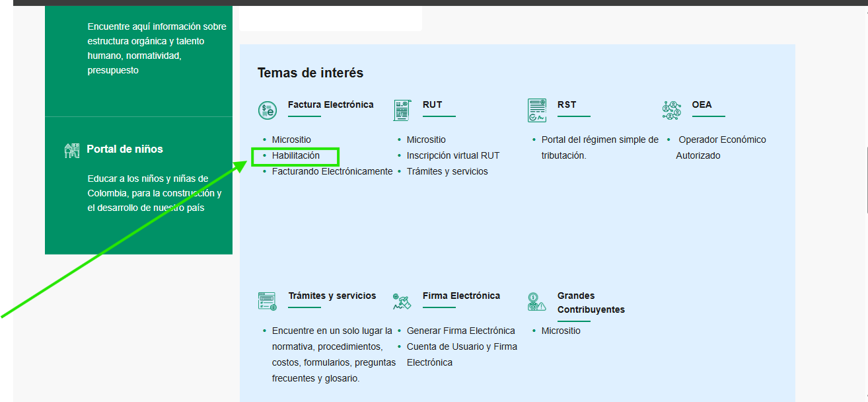Open the RUT heading link

433,104
